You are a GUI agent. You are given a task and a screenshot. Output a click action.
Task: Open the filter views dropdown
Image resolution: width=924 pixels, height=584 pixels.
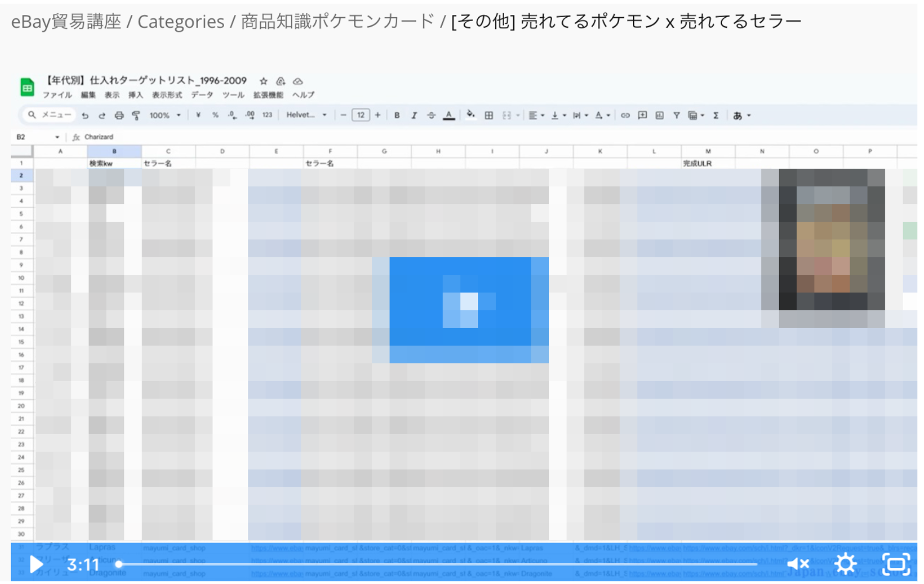point(695,115)
